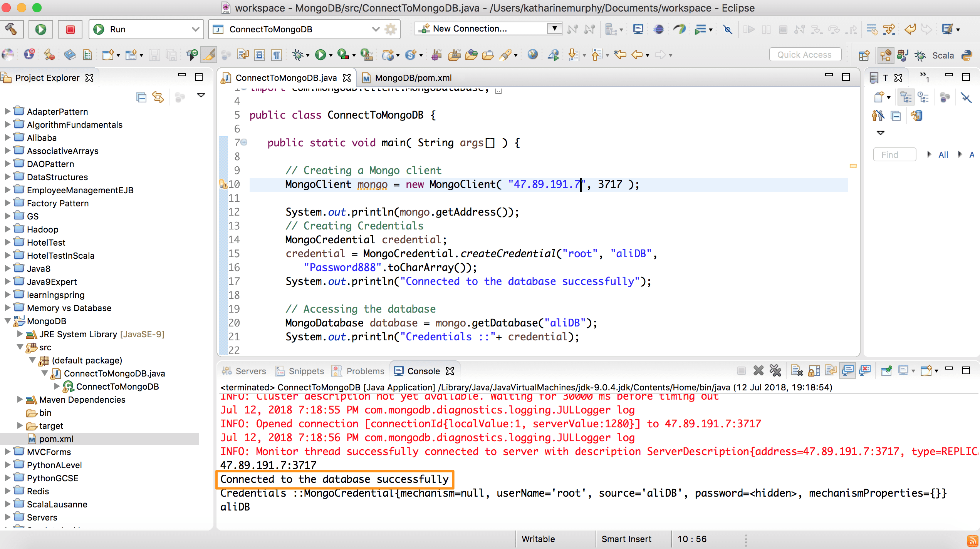Click the Find field in Task List

point(894,155)
